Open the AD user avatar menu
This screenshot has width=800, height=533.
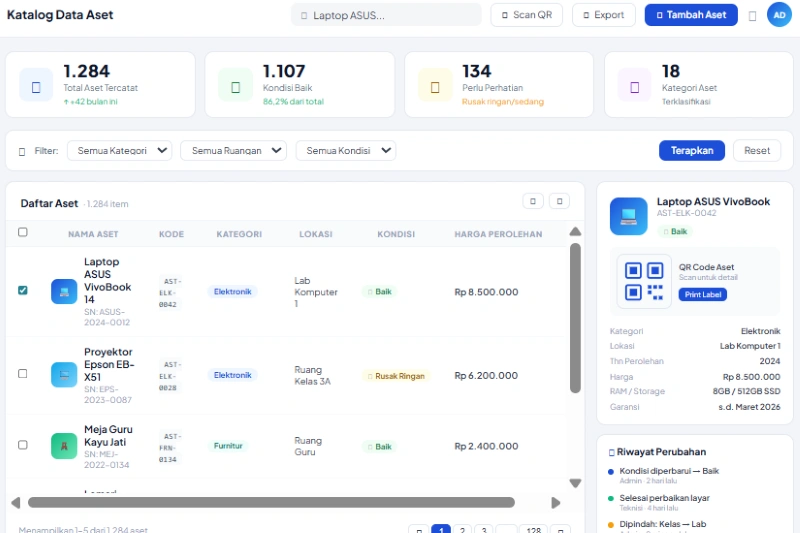pos(779,15)
